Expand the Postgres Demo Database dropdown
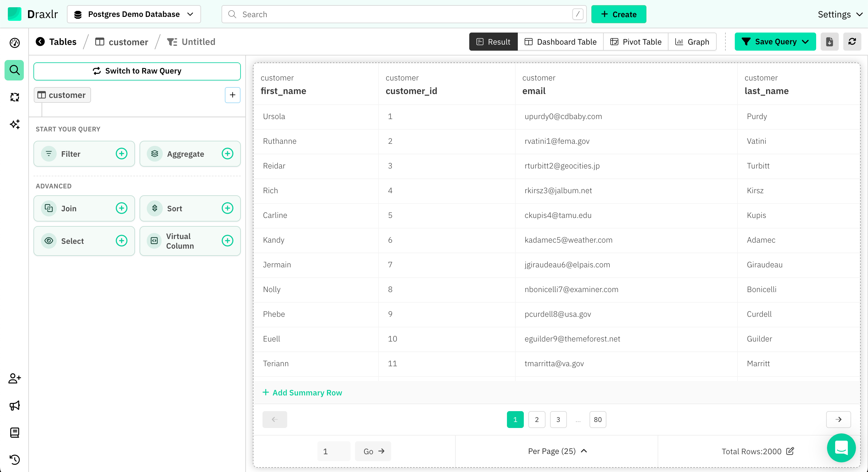The height and width of the screenshot is (472, 868). [134, 14]
